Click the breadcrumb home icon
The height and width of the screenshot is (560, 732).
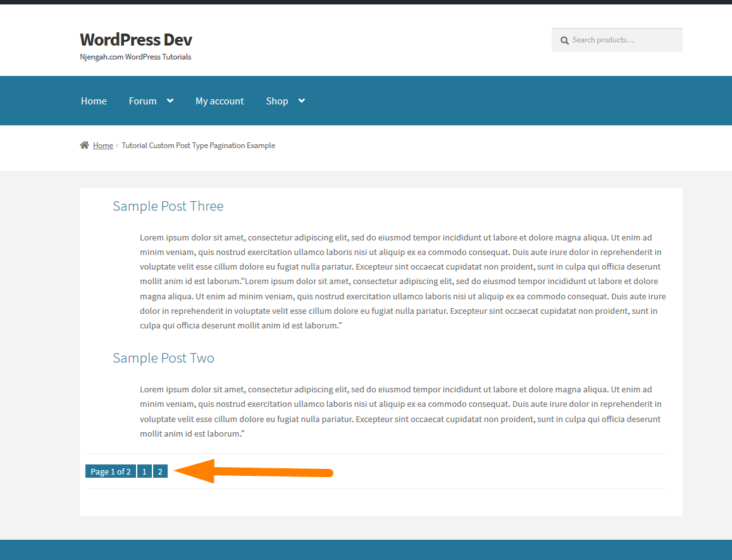[x=85, y=146]
